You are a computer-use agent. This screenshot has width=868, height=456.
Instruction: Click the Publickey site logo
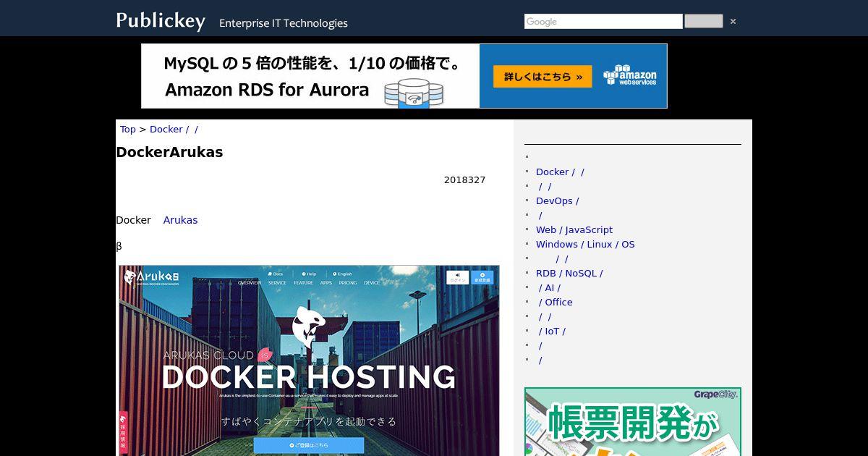(161, 21)
